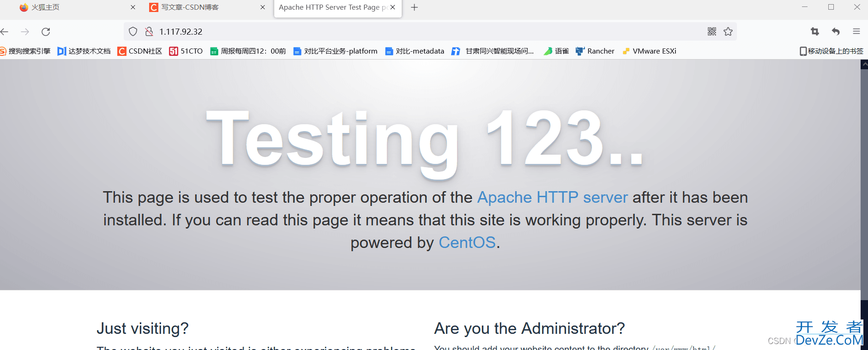Viewport: 868px width, 350px height.
Task: Open 移动设备上的书签 folder
Action: pyautogui.click(x=832, y=51)
